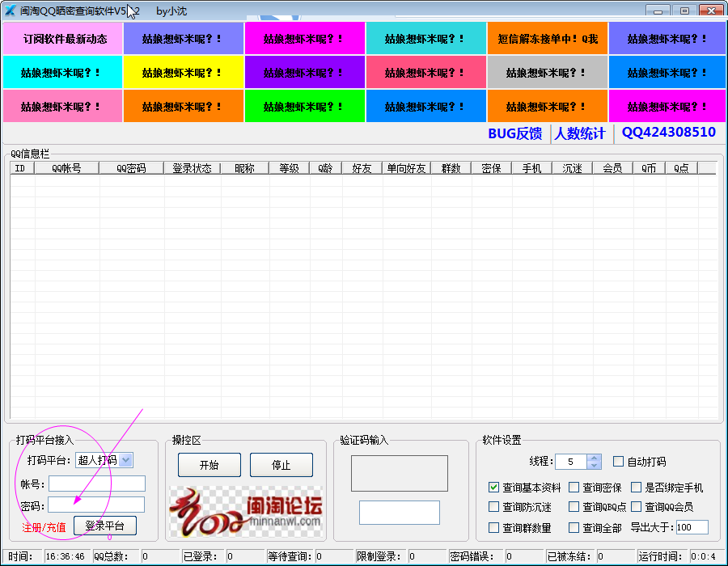Click the ID column header
728x566 pixels.
[23, 168]
